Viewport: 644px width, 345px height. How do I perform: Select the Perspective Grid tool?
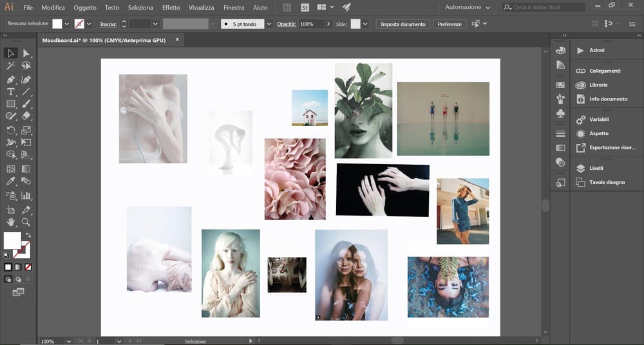point(26,155)
